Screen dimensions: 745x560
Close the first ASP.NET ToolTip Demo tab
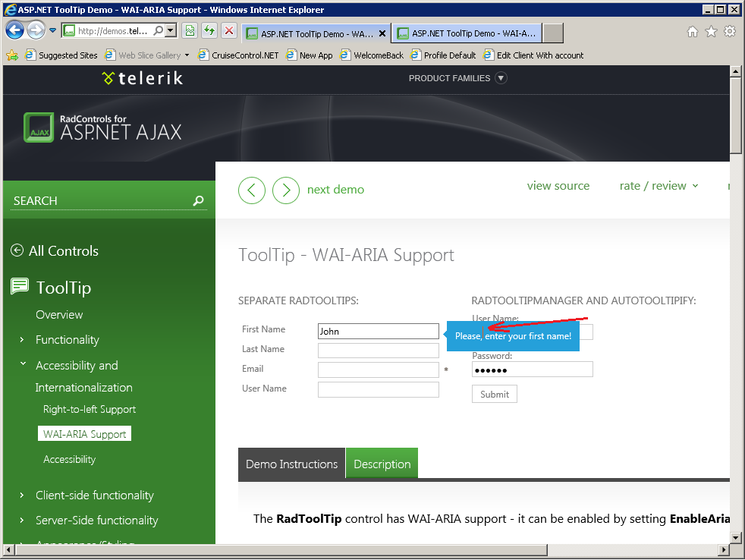382,33
